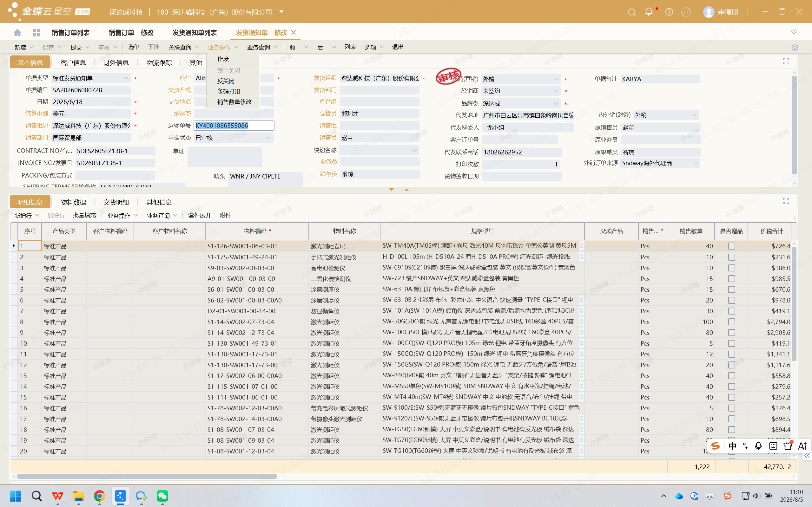Collapse the header panel using the up arrow
This screenshot has width=812, height=507.
click(407, 190)
